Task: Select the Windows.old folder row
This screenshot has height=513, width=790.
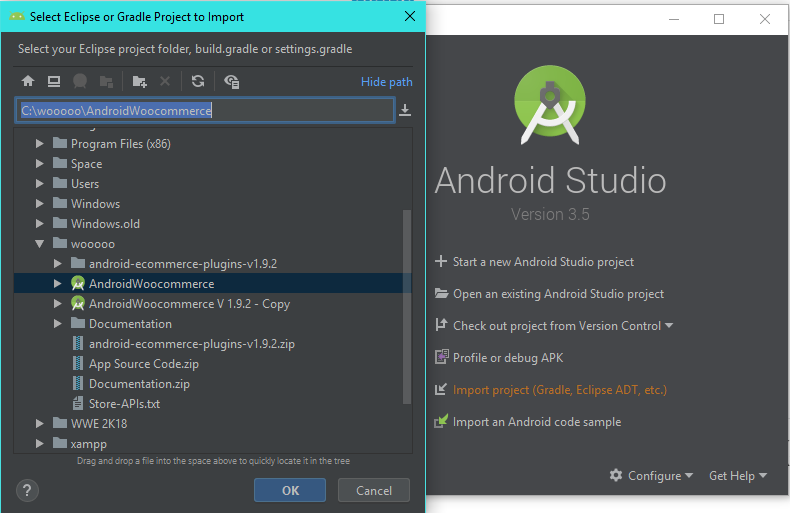Action: pyautogui.click(x=213, y=223)
